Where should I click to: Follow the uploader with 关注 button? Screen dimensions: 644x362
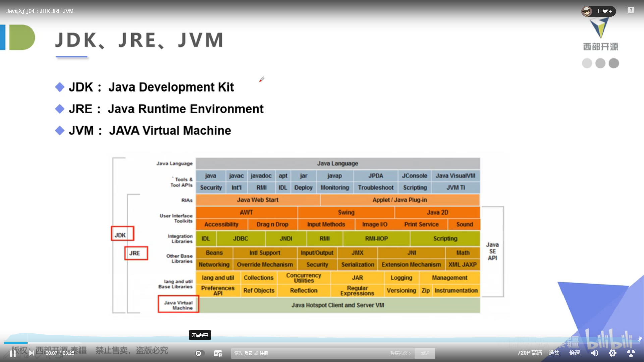604,11
